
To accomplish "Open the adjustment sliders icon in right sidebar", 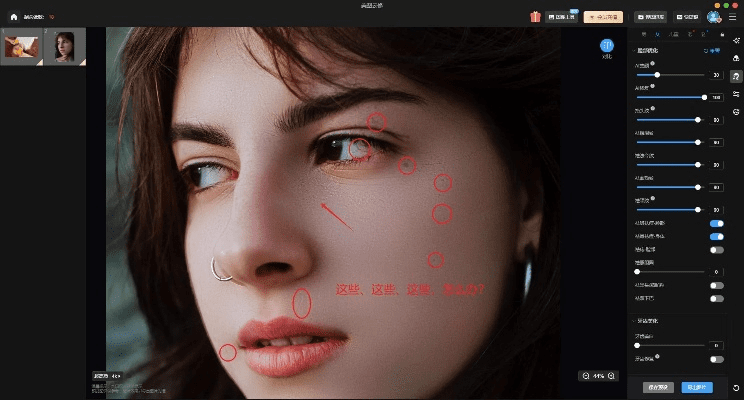I will [x=736, y=95].
